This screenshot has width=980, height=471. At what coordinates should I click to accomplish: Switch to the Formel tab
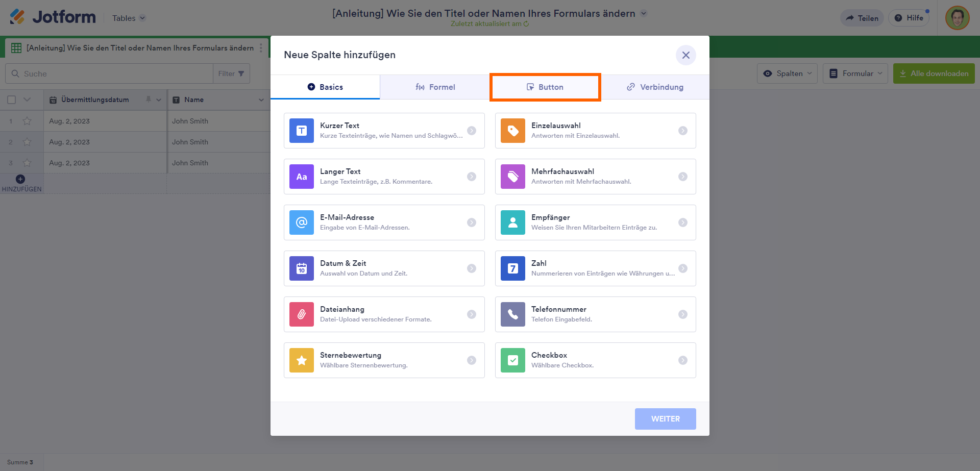pos(435,87)
